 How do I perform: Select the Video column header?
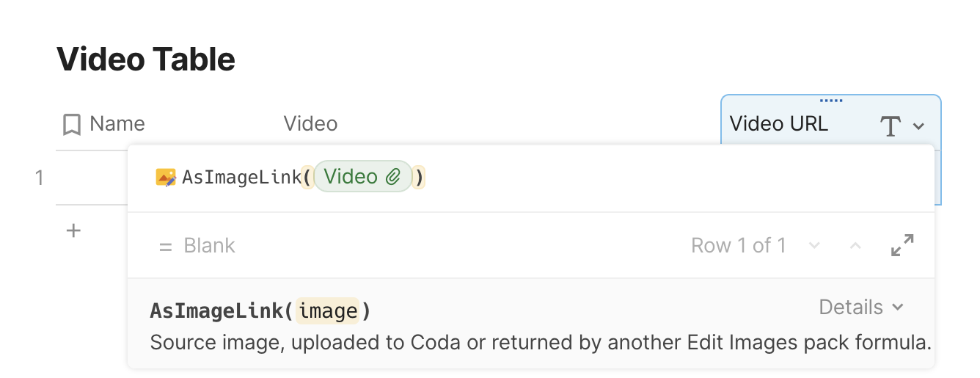point(310,124)
